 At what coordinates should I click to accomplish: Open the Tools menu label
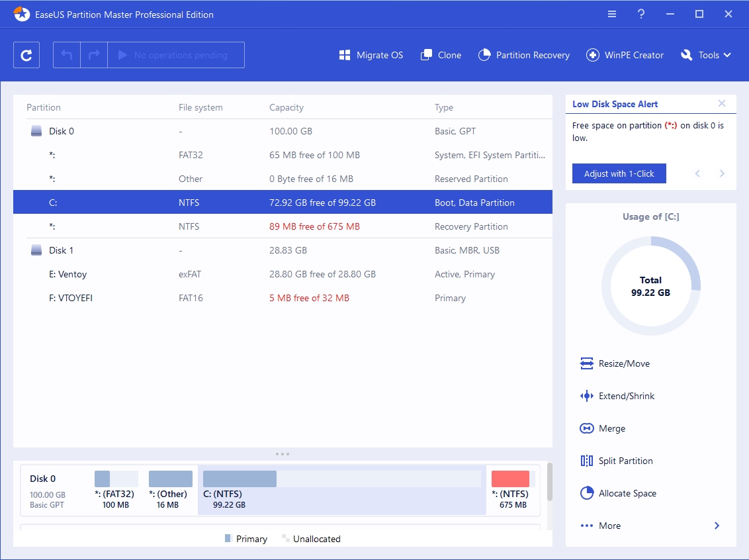click(x=709, y=55)
